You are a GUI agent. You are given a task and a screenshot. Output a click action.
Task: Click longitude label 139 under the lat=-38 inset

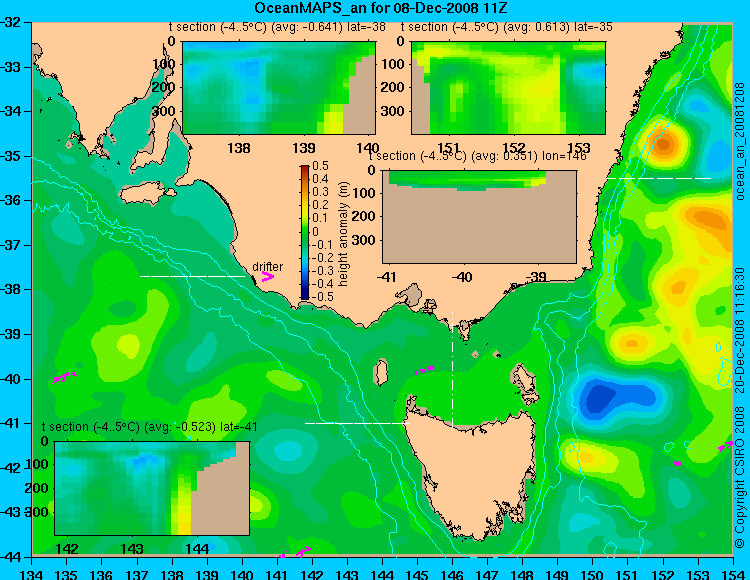(x=304, y=148)
